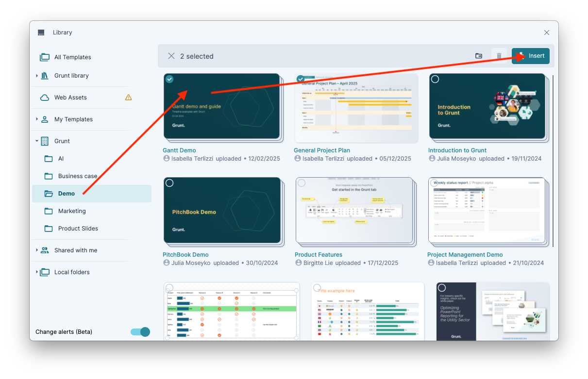This screenshot has height=379, width=588.
Task: Click 'Birgitte Lie uploaded • 17/12/2025' text
Action: (x=351, y=263)
